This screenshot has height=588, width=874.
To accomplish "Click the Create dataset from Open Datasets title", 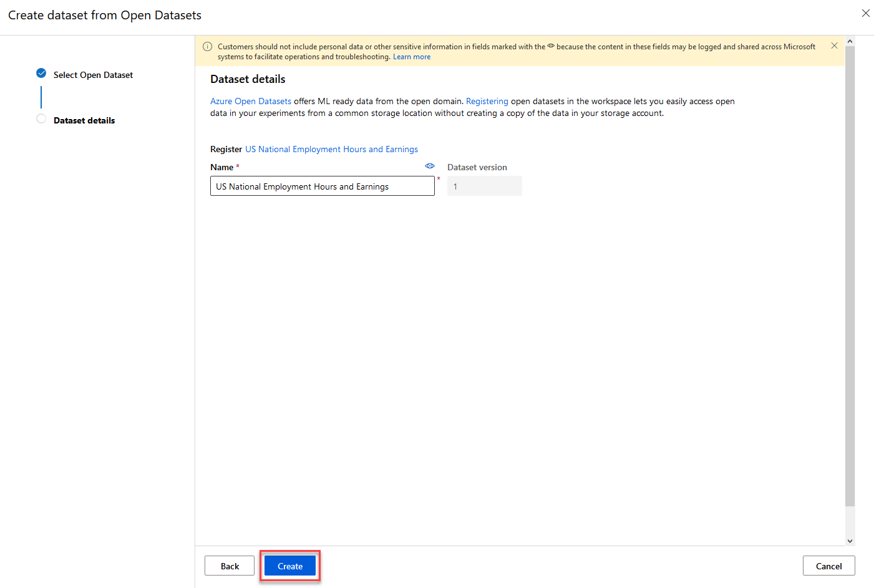I will pos(105,15).
